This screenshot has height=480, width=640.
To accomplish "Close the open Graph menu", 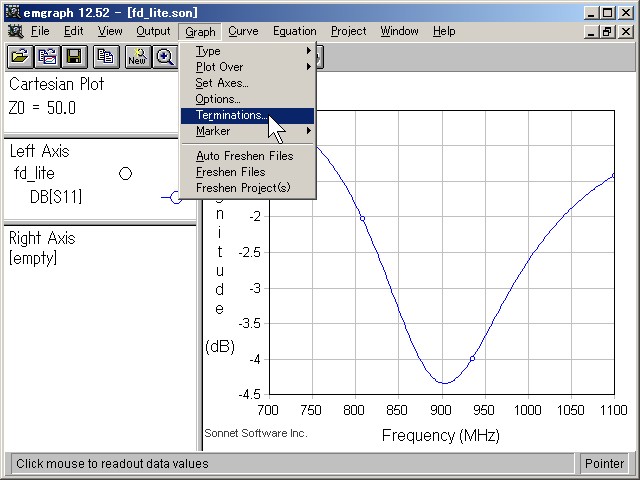I will coord(200,31).
